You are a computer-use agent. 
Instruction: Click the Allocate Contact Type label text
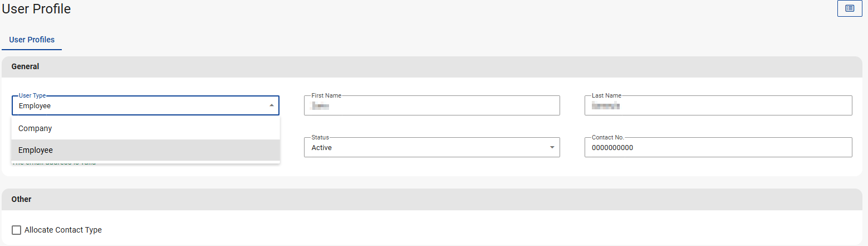[x=63, y=230]
